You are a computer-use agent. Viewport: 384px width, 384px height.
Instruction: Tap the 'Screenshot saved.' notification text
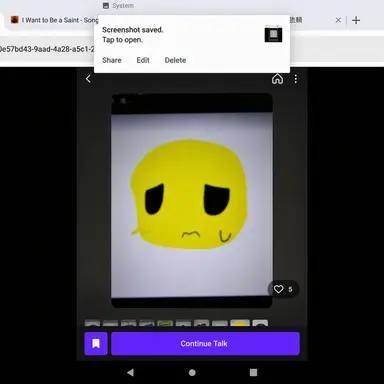(133, 30)
